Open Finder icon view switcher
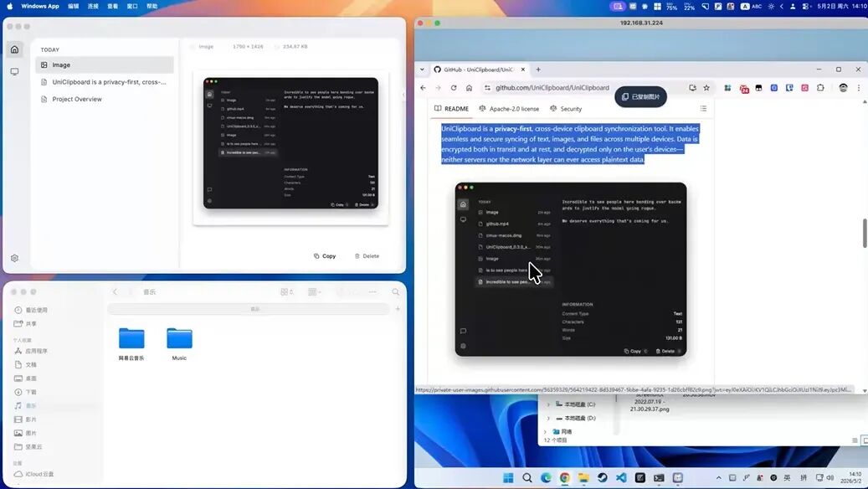The image size is (868, 489). pos(287,292)
